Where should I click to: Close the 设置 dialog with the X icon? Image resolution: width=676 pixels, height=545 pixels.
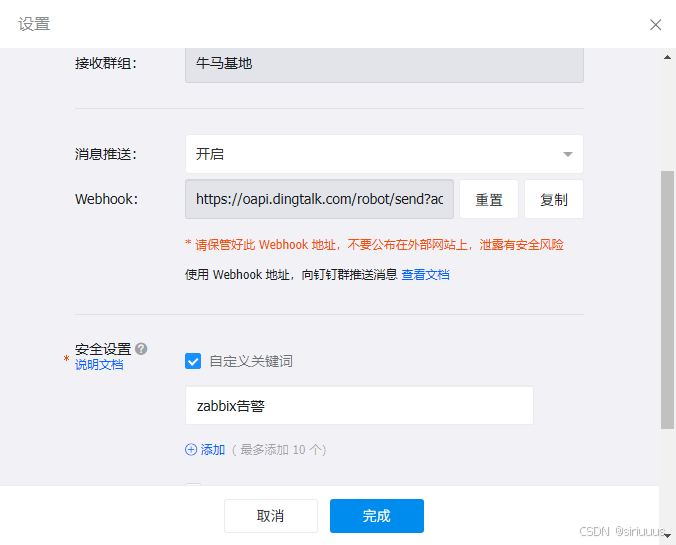655,25
